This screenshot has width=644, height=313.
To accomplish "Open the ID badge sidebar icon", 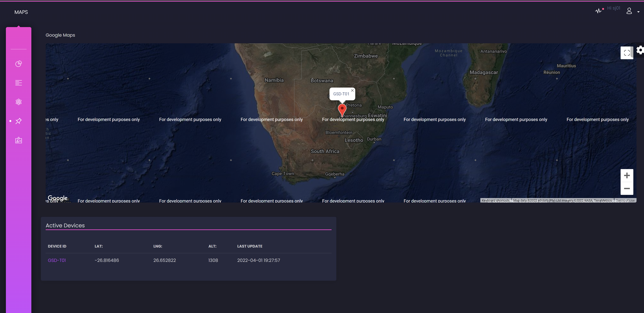I will tap(18, 140).
